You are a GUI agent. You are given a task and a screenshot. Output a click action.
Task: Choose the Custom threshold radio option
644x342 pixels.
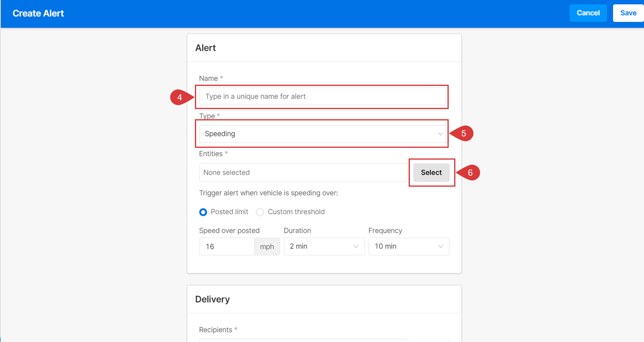[x=260, y=212]
